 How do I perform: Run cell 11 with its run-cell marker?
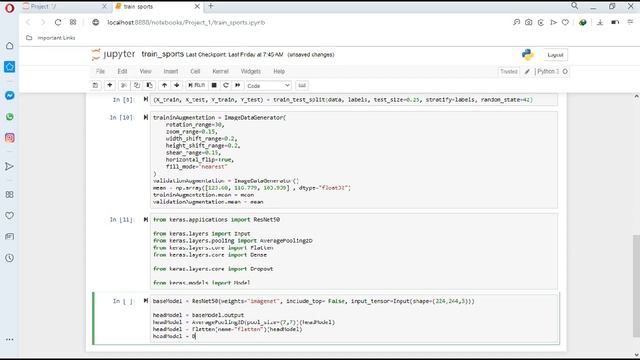146,220
